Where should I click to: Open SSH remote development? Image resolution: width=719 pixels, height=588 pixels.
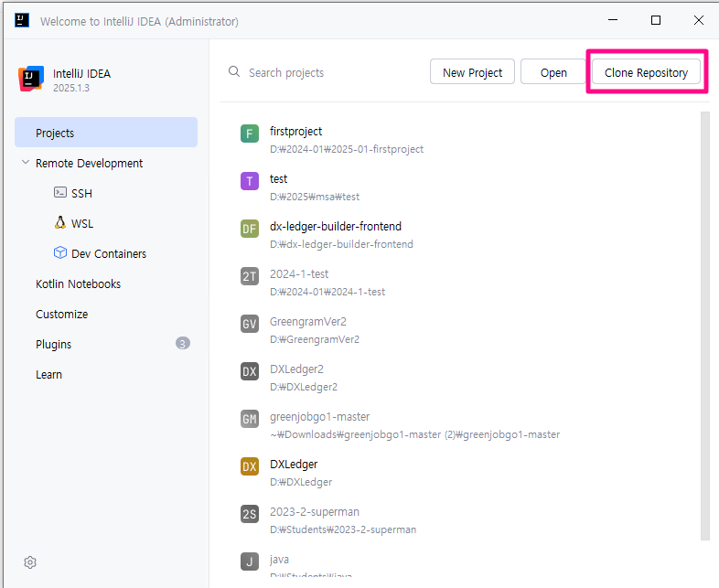81,193
